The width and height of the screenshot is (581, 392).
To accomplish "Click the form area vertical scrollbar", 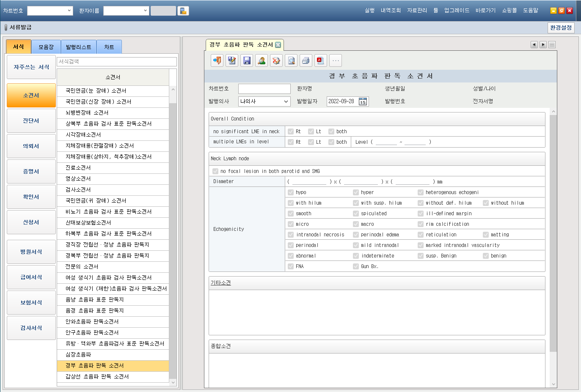I will pyautogui.click(x=553, y=233).
